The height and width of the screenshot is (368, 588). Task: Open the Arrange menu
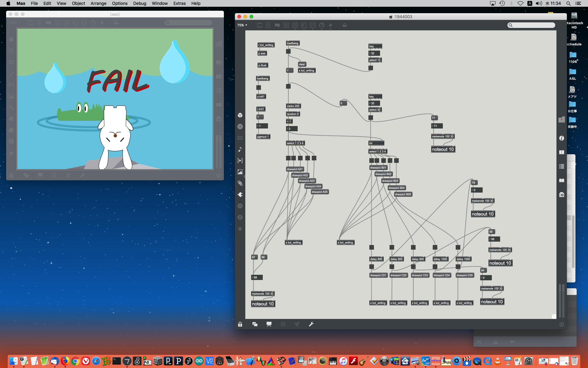click(98, 3)
